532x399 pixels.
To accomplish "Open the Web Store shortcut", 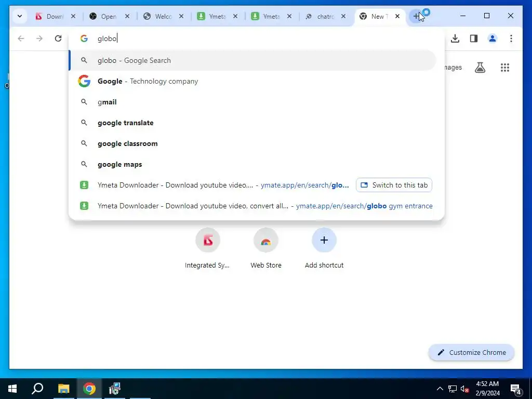I will click(x=266, y=249).
